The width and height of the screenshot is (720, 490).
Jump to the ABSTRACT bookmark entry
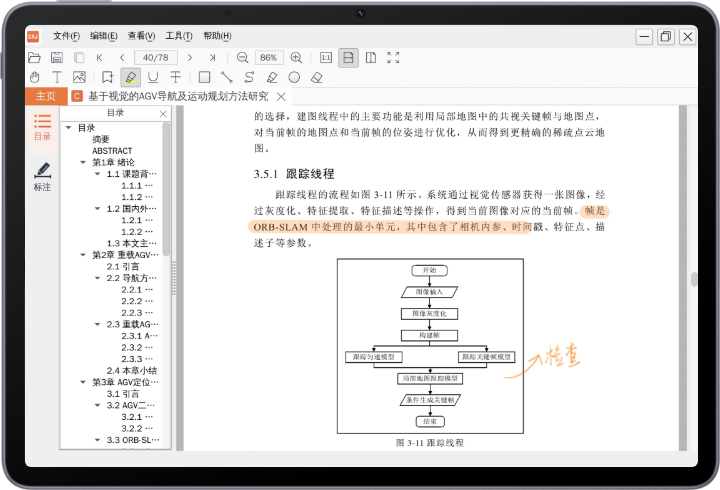click(x=112, y=151)
